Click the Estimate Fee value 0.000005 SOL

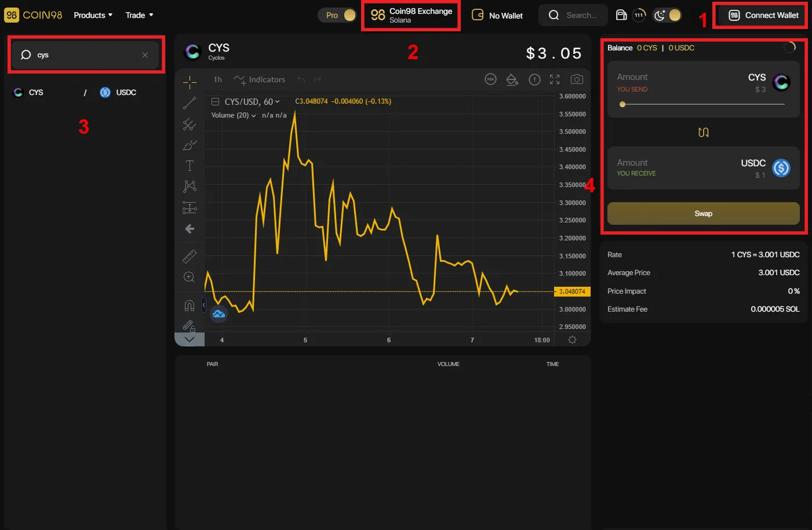point(775,309)
